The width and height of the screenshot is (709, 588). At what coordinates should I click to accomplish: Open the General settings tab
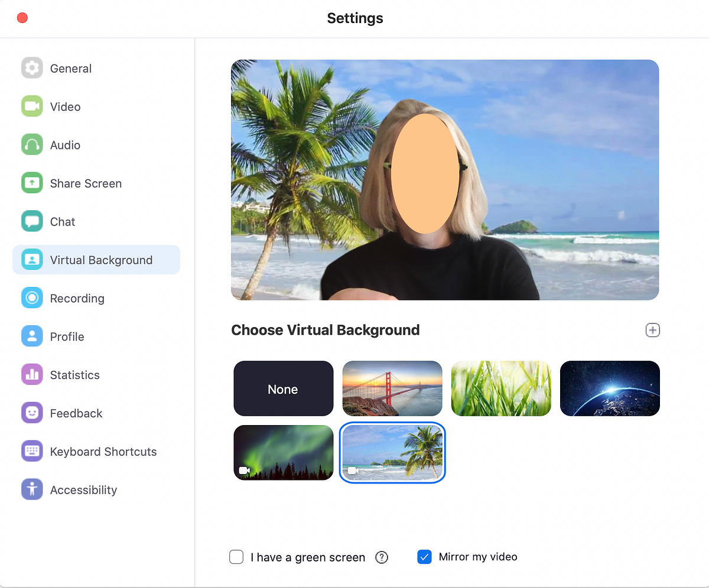click(x=96, y=68)
